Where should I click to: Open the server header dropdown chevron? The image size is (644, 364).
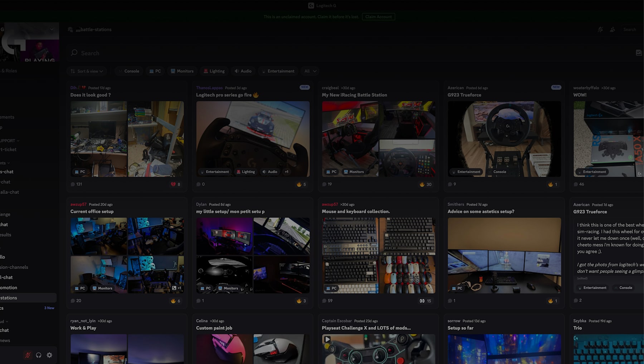click(x=52, y=29)
